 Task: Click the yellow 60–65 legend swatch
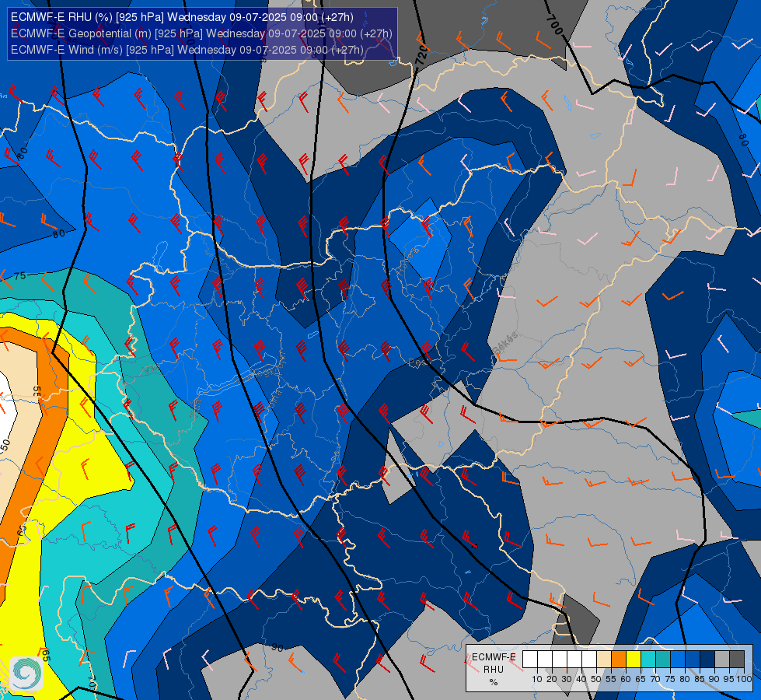(x=634, y=660)
